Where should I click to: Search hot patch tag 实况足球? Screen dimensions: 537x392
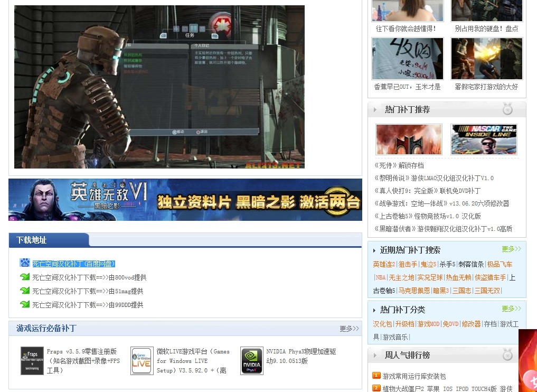(x=430, y=277)
